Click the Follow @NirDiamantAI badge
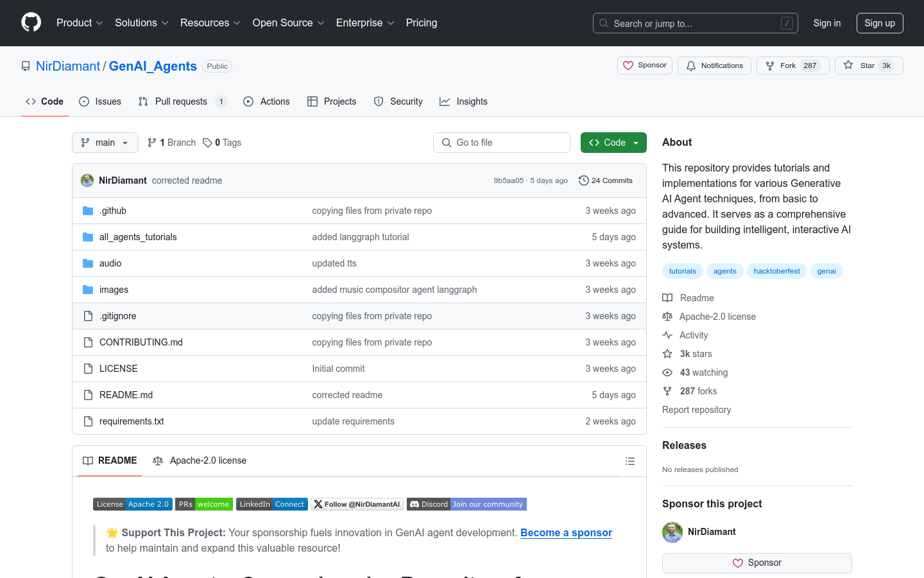924x578 pixels. (357, 504)
